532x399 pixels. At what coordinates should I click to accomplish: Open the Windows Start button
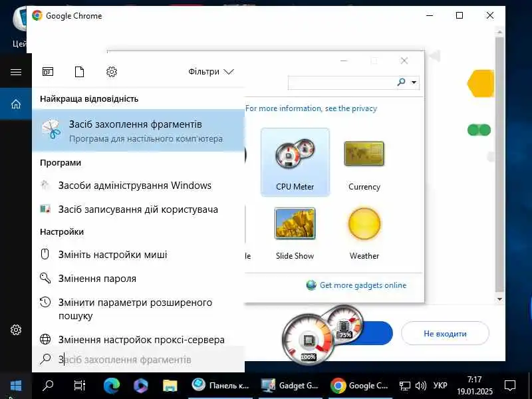coord(16,386)
